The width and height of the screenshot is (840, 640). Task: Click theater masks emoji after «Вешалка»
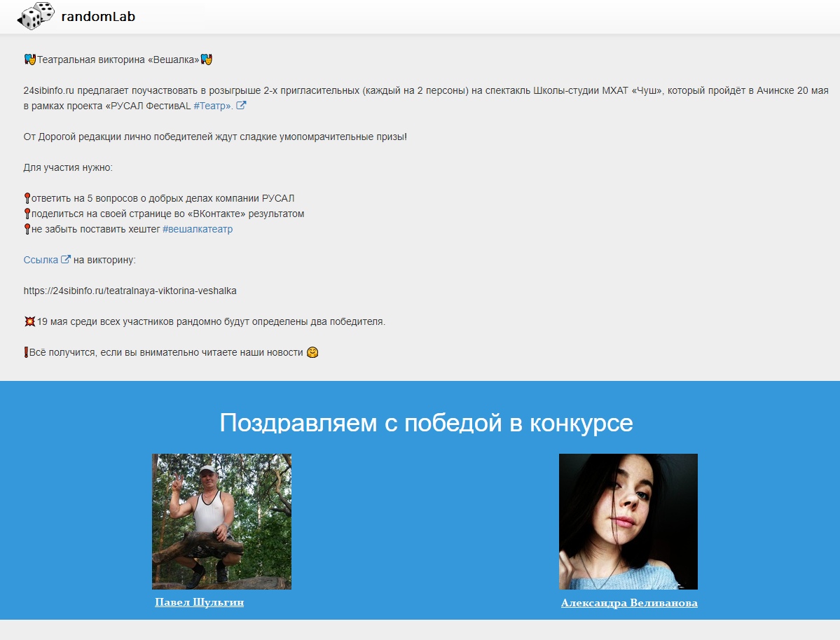(x=206, y=60)
